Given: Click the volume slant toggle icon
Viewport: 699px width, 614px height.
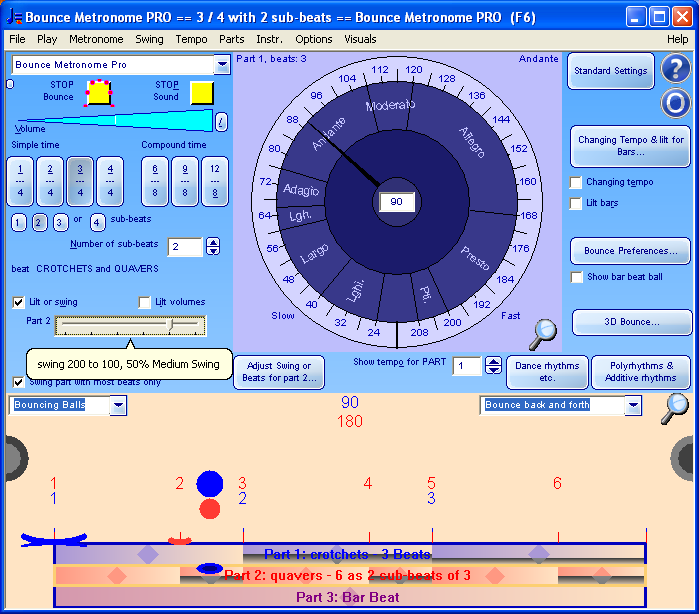Looking at the screenshot, I should [x=221, y=122].
